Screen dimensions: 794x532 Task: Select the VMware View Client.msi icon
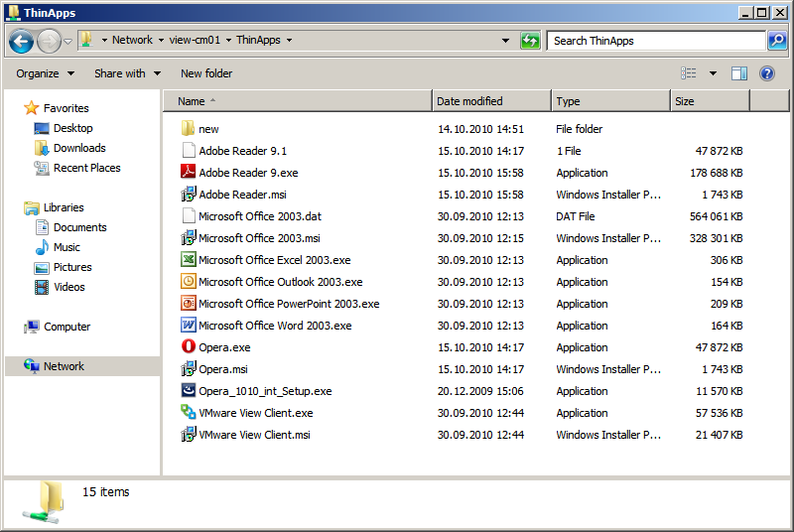pos(188,434)
